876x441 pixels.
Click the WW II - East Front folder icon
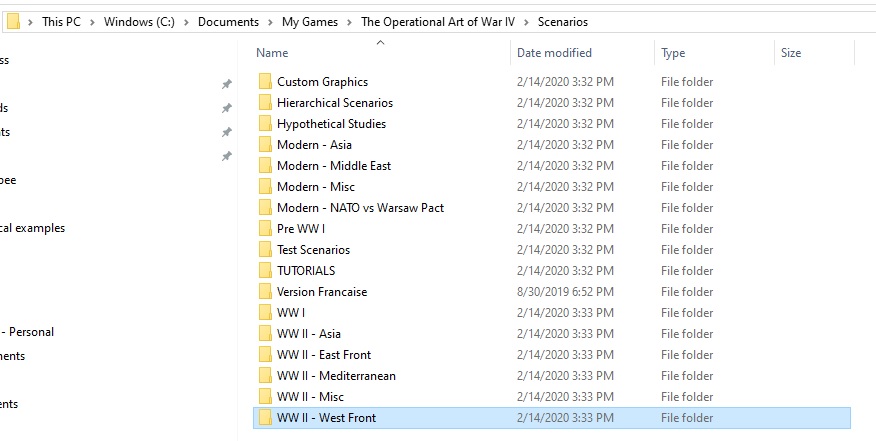pyautogui.click(x=265, y=355)
